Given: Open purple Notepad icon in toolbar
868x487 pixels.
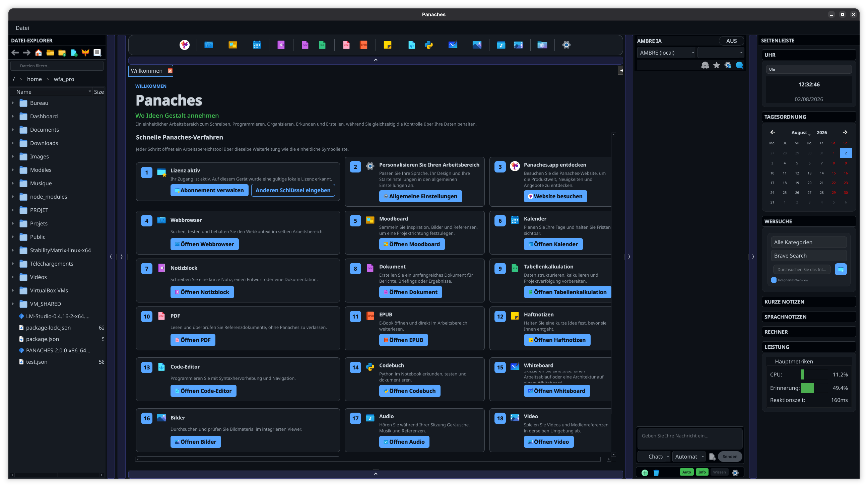Looking at the screenshot, I should (x=281, y=45).
